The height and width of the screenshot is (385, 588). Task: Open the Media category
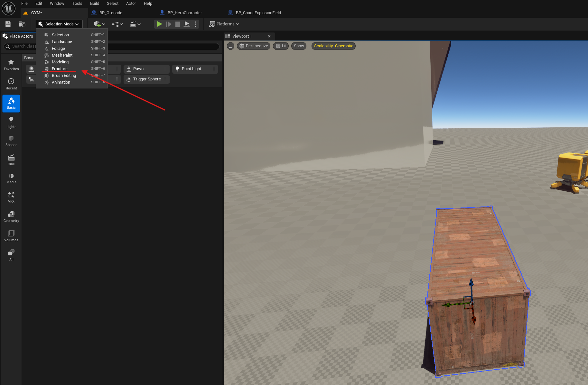[11, 178]
